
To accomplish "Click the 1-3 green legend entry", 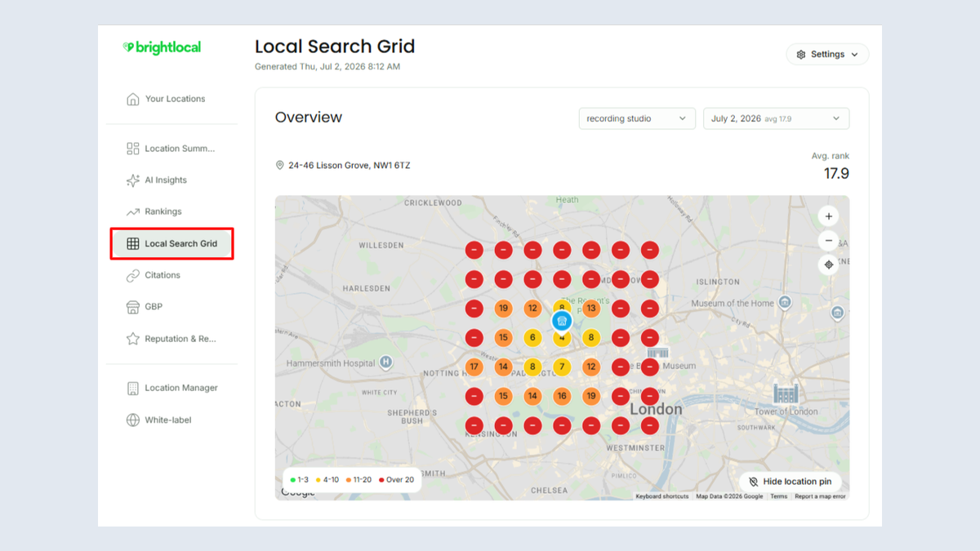I will pyautogui.click(x=300, y=480).
